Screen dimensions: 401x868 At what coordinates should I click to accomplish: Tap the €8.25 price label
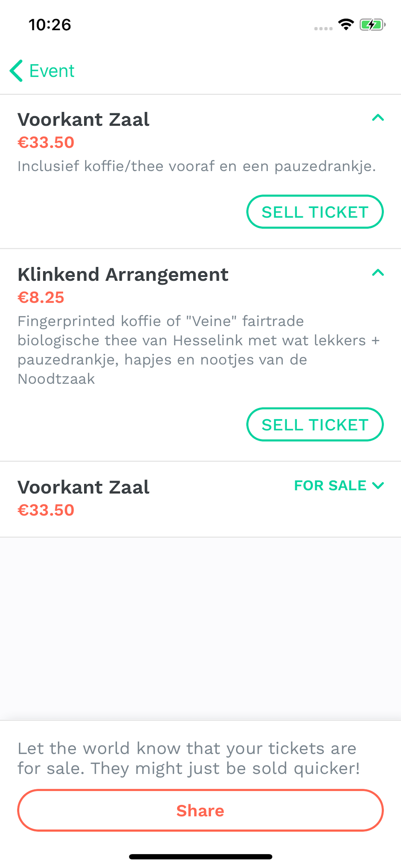(41, 297)
